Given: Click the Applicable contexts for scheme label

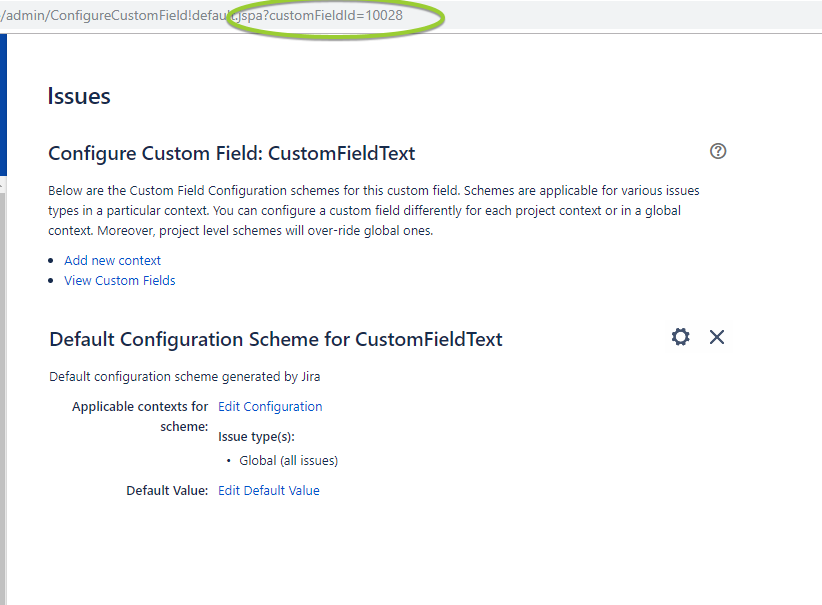Looking at the screenshot, I should pyautogui.click(x=140, y=416).
